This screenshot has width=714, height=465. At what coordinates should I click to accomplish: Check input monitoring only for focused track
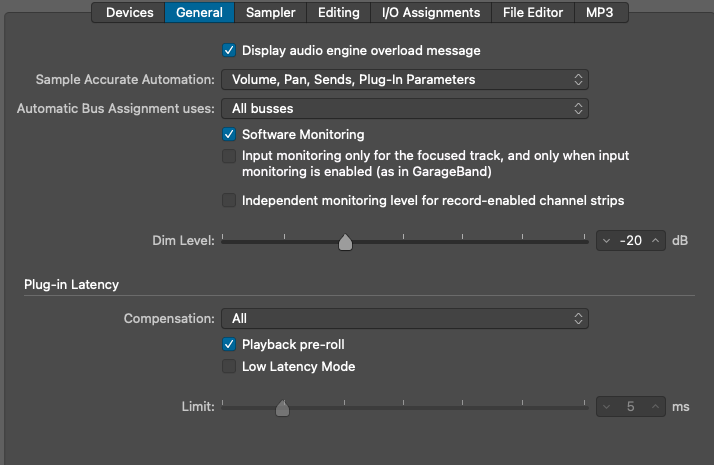(x=229, y=157)
